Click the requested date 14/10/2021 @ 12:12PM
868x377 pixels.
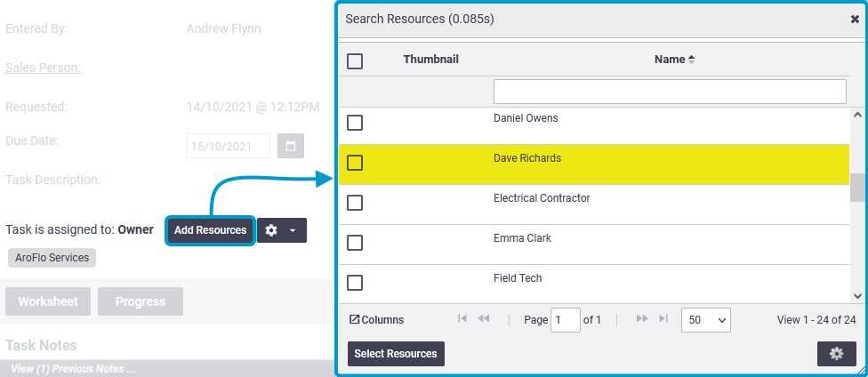[253, 107]
